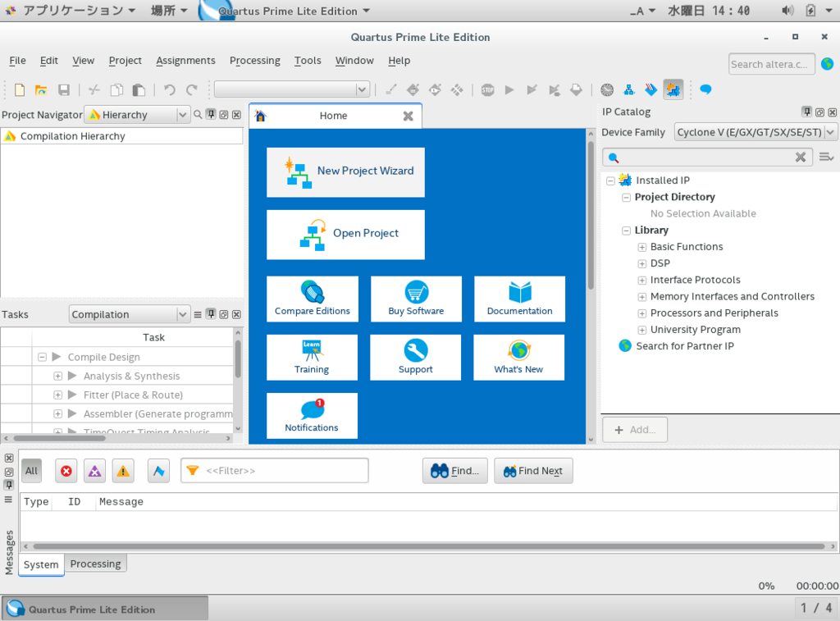Toggle the flagged messages filter button
This screenshot has width=840, height=621.
pyautogui.click(x=158, y=471)
